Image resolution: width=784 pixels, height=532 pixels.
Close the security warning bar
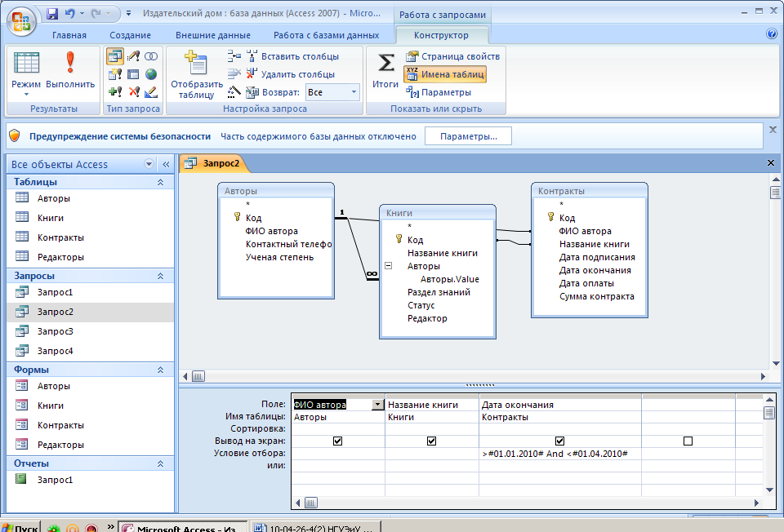tap(773, 130)
